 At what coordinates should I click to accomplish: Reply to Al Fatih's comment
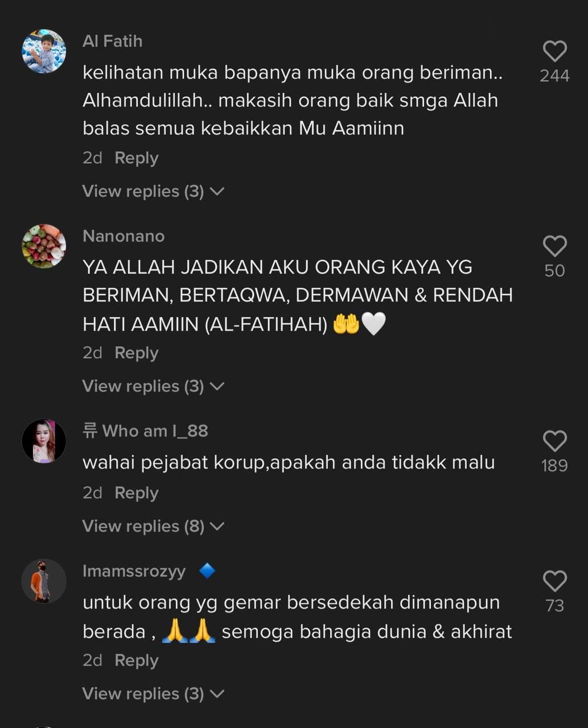pyautogui.click(x=136, y=158)
